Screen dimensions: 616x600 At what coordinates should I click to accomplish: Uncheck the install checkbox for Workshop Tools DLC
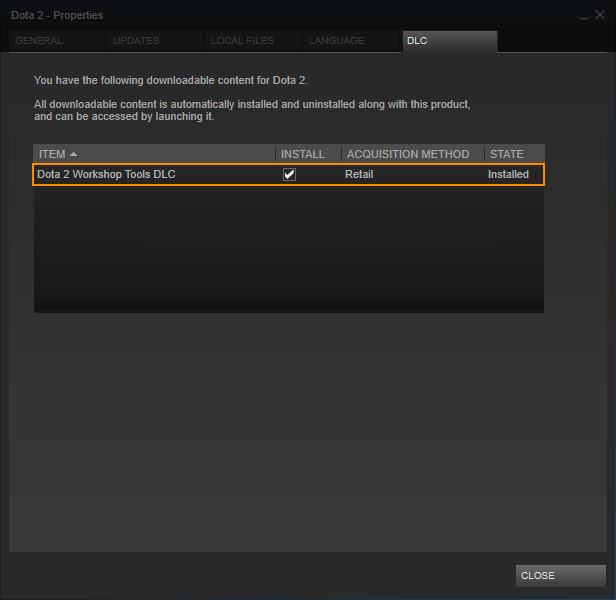point(290,174)
